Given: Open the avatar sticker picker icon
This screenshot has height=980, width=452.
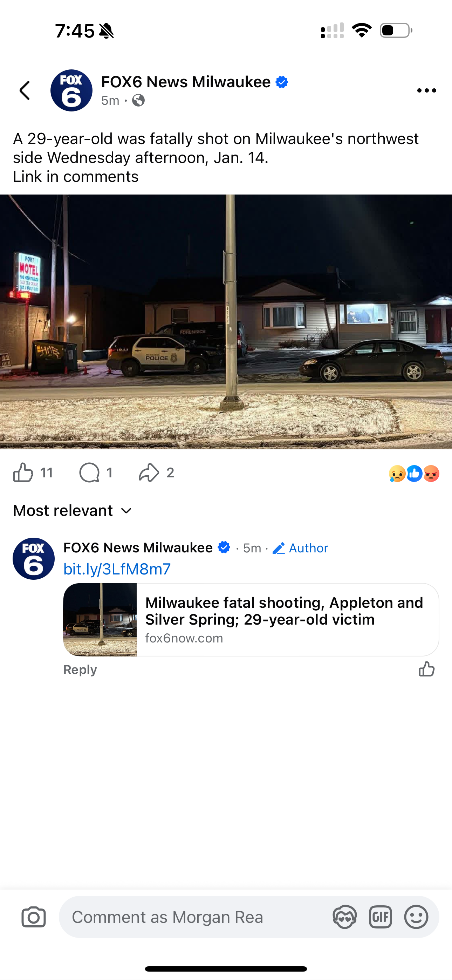Looking at the screenshot, I should pos(345,917).
